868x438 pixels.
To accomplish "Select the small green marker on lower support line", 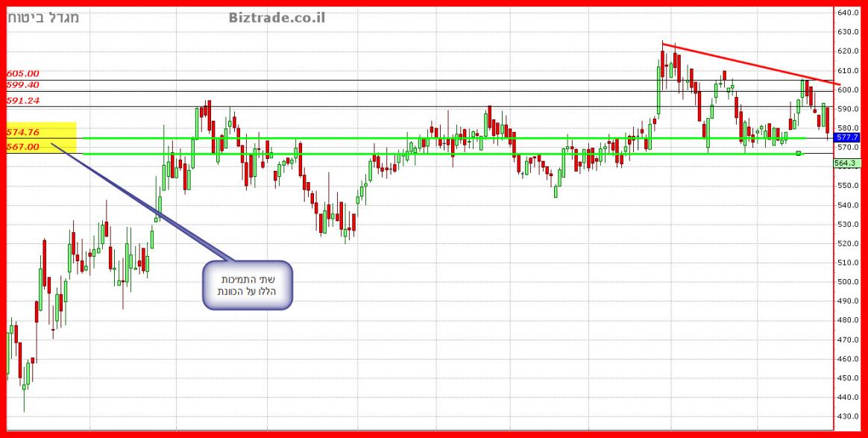I will [x=799, y=154].
